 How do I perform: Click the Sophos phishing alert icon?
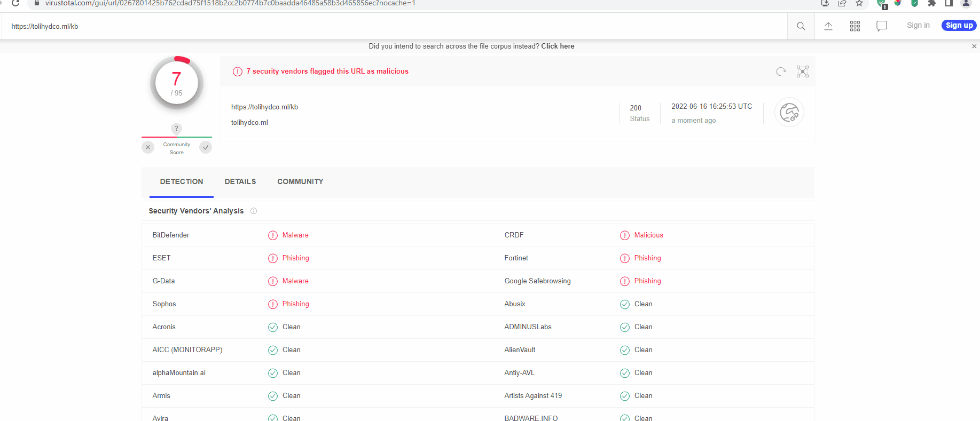click(x=273, y=304)
